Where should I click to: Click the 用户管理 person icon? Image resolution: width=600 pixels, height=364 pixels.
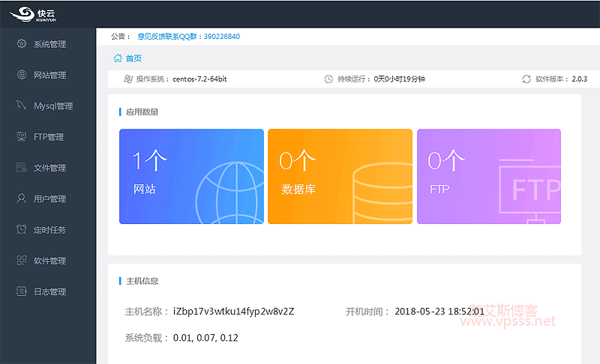[x=22, y=198]
